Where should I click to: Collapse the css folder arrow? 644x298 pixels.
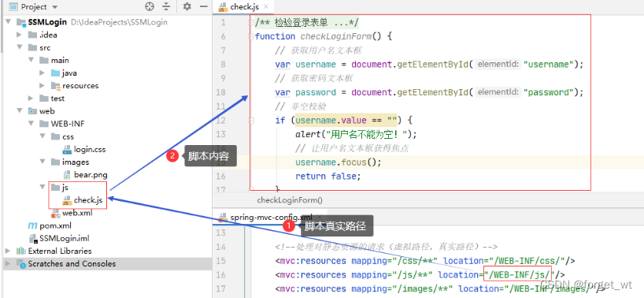pyautogui.click(x=42, y=136)
